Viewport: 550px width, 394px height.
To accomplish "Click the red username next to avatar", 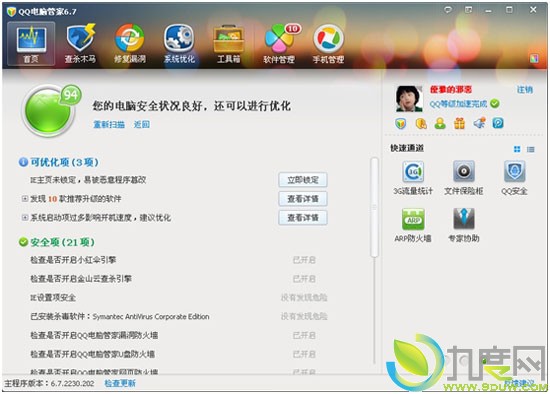I will 451,90.
